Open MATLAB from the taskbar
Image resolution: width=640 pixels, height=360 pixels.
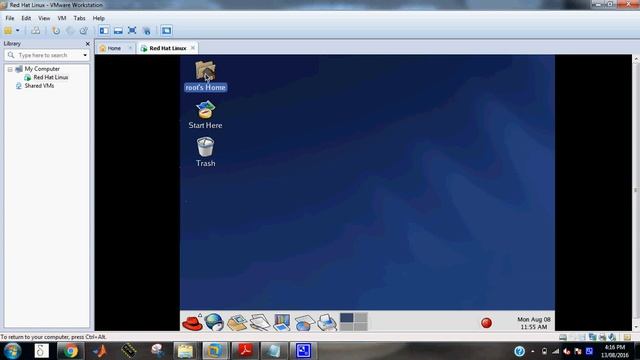pyautogui.click(x=99, y=351)
